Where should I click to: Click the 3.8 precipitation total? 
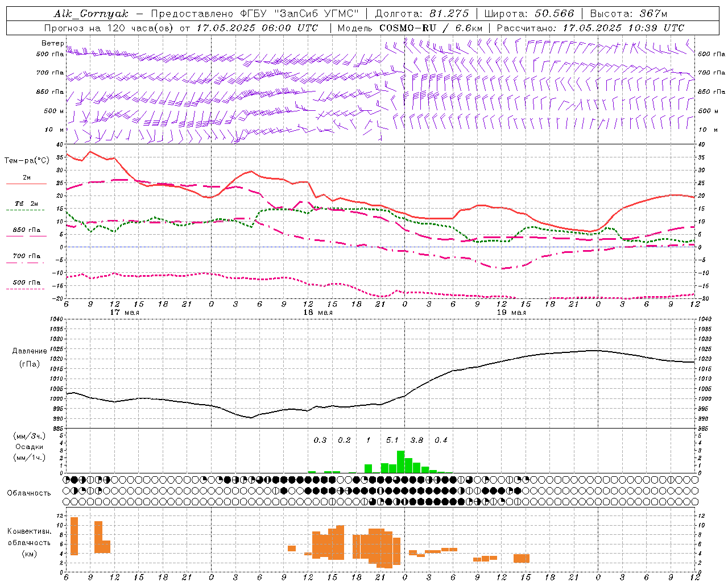coord(417,440)
